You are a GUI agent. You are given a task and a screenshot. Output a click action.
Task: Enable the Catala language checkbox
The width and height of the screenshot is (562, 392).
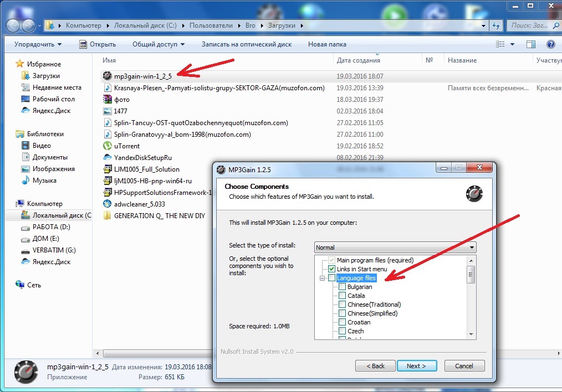click(343, 296)
